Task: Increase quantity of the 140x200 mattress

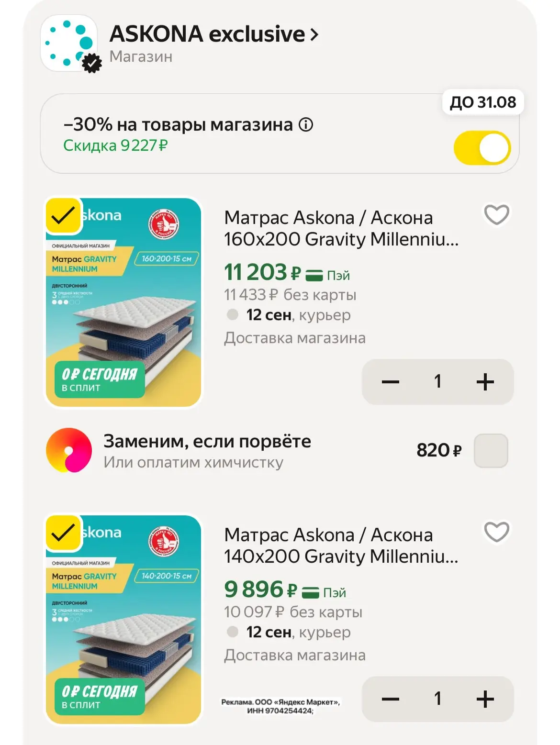Action: [x=485, y=699]
